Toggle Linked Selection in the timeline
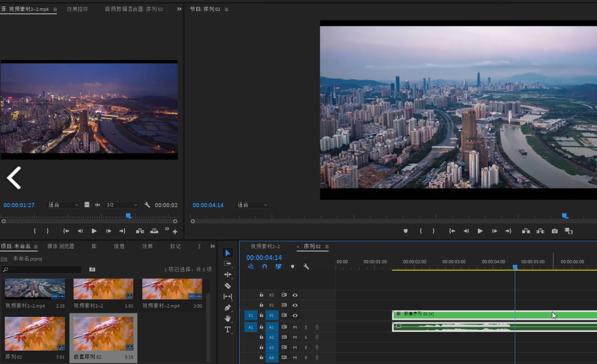Image resolution: width=597 pixels, height=364 pixels. pos(279,266)
